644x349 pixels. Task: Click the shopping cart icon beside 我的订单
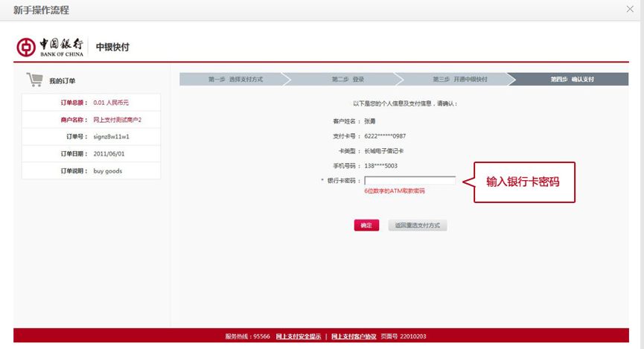point(34,80)
